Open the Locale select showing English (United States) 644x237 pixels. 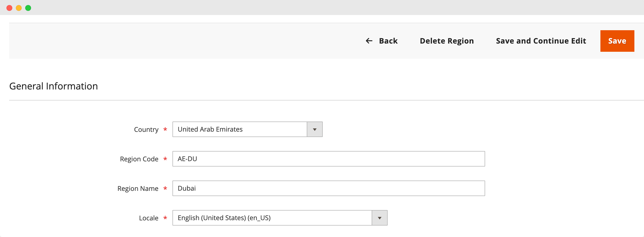tap(272, 218)
